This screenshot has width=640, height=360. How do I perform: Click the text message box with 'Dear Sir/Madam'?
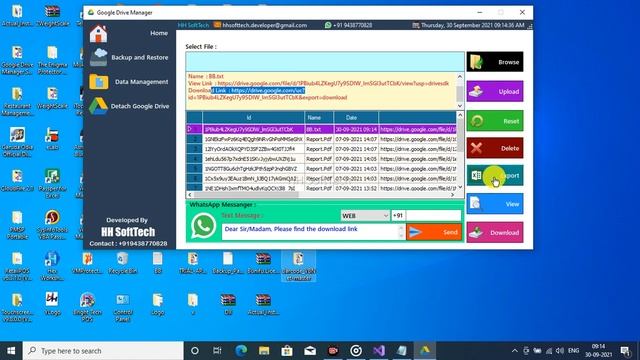[x=310, y=232]
